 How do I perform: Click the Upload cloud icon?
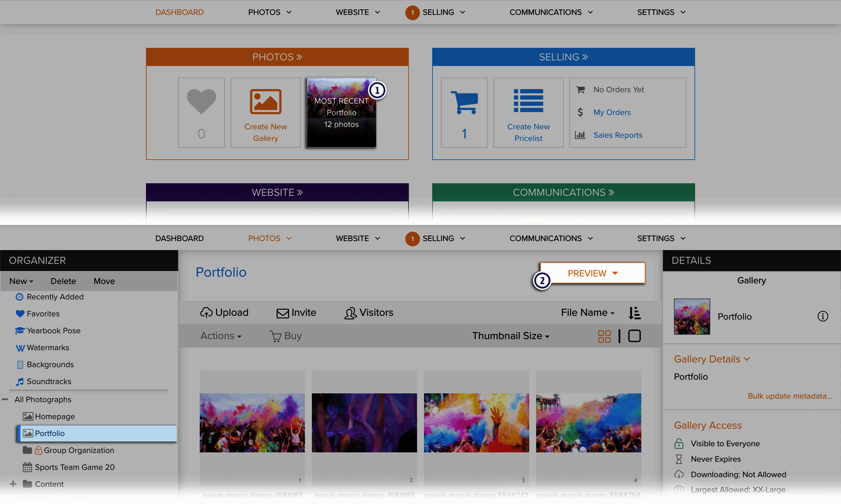pos(206,312)
